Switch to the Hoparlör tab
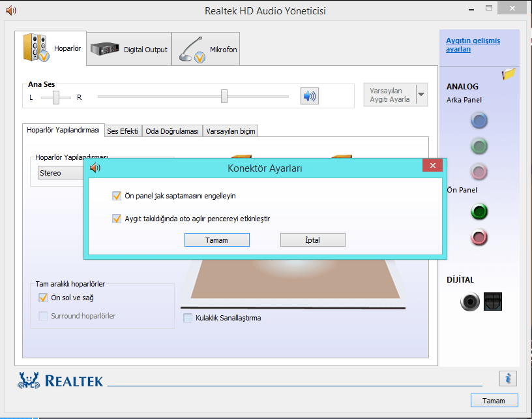The image size is (532, 419). 51,48
